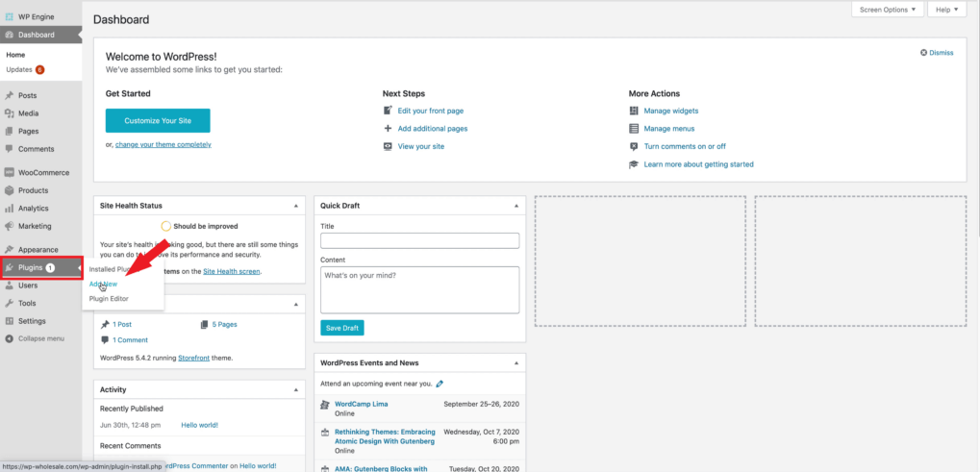Collapse the Activity panel
This screenshot has height=472, width=980.
click(296, 389)
